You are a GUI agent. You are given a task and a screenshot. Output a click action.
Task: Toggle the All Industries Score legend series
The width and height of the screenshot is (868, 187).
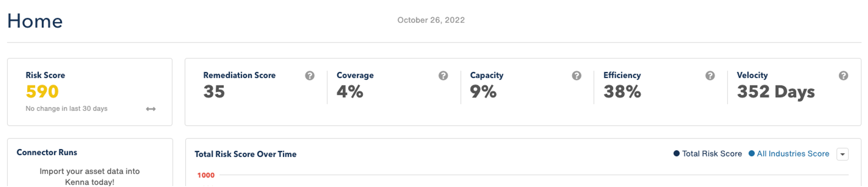tap(789, 154)
